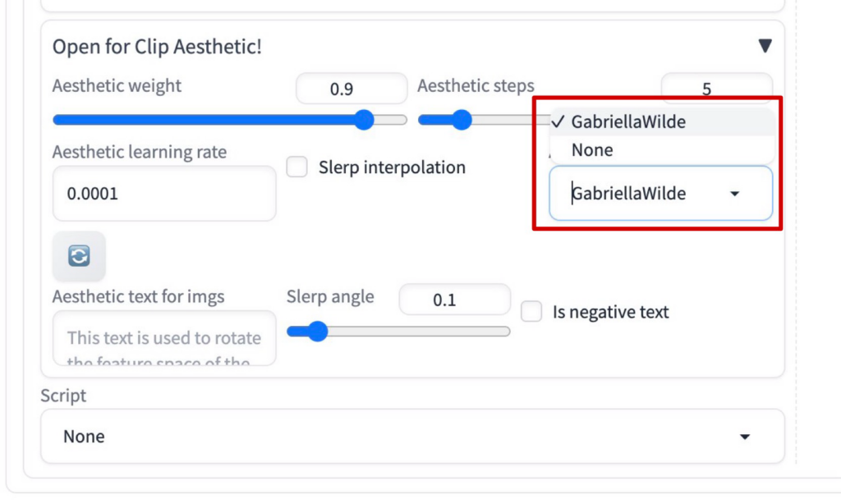Viewport: 841px width, 504px height.
Task: Click the Is negative text label
Action: (x=610, y=312)
